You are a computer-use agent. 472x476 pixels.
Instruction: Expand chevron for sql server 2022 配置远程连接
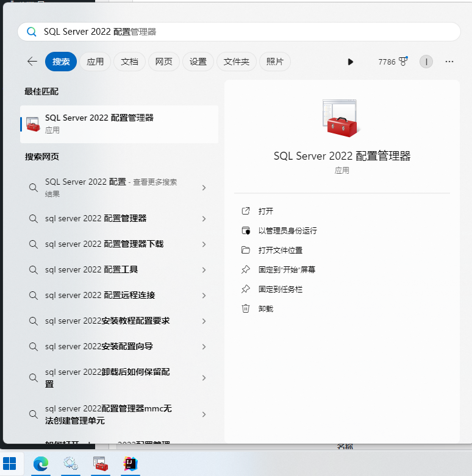pyautogui.click(x=204, y=296)
